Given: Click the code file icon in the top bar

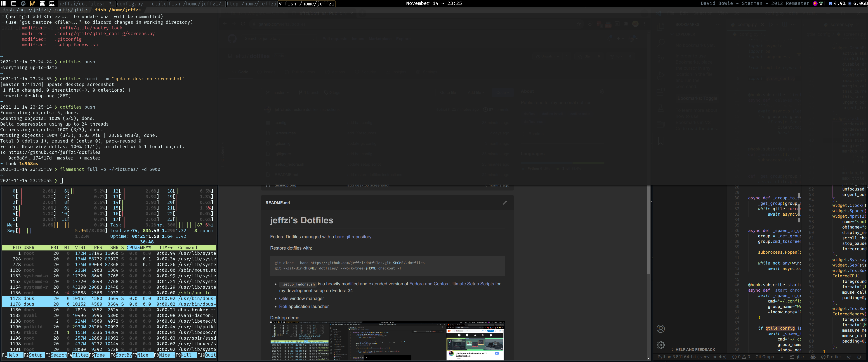Looking at the screenshot, I should tap(33, 3).
